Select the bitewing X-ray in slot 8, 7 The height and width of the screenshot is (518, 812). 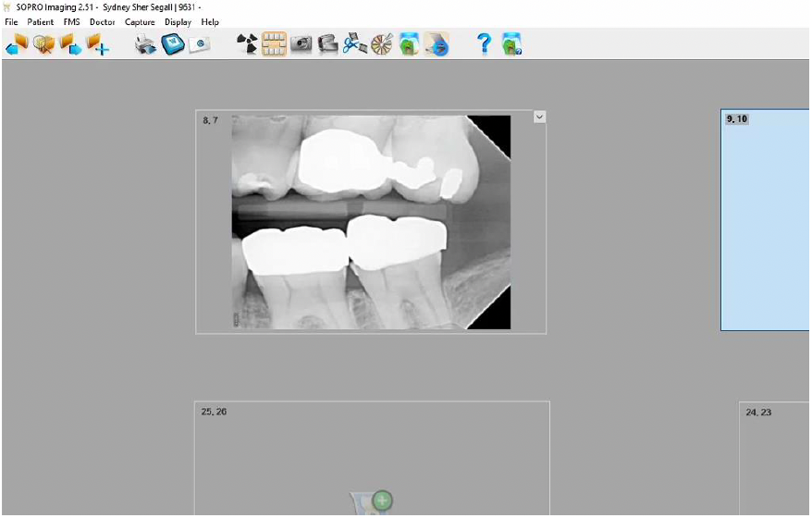tap(371, 222)
